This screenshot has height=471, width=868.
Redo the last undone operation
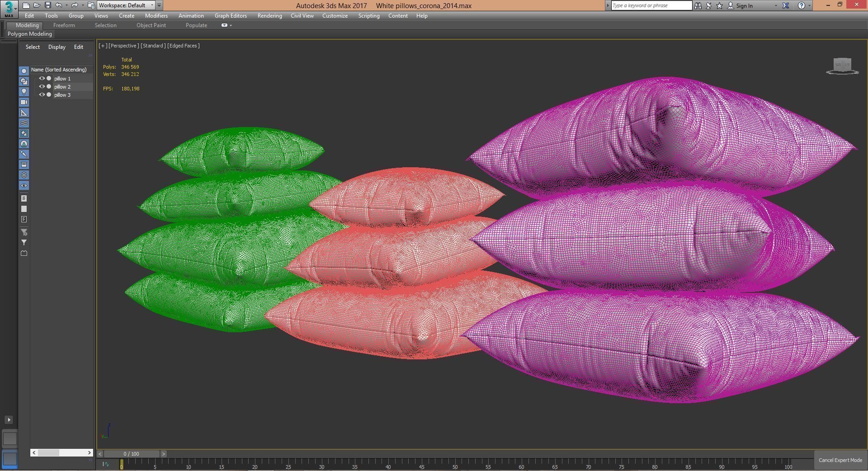[x=75, y=5]
